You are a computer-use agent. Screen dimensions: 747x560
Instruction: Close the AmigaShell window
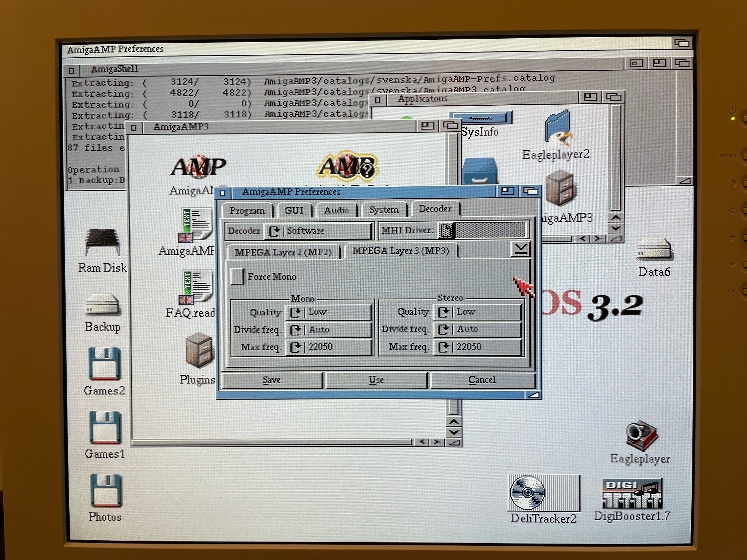click(x=71, y=70)
